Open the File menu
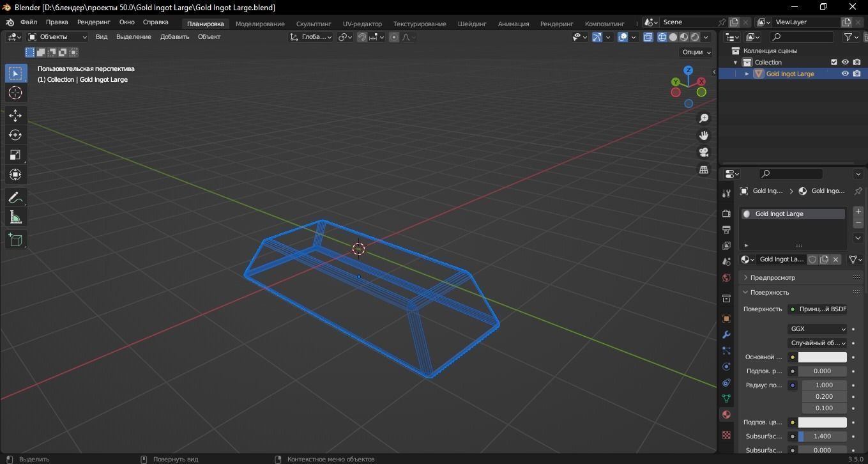The width and height of the screenshot is (868, 464). tap(29, 22)
